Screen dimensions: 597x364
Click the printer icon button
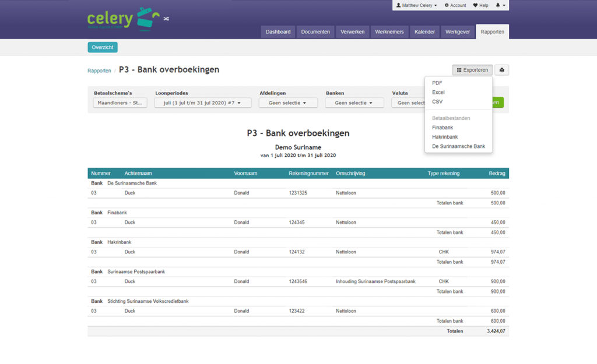pos(502,70)
